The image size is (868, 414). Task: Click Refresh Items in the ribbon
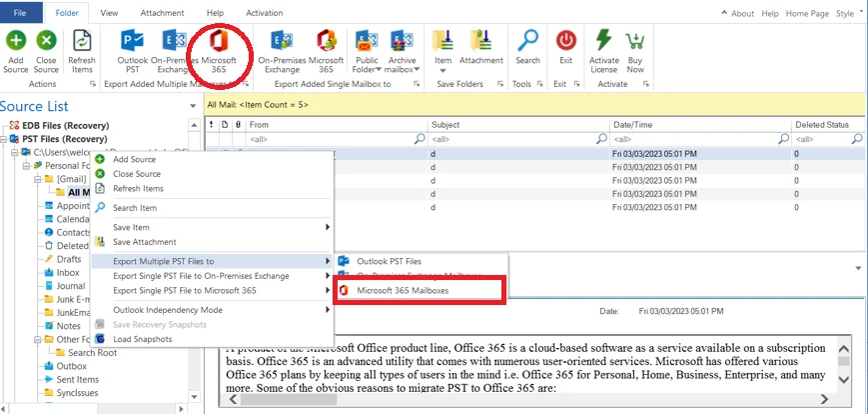[x=82, y=51]
